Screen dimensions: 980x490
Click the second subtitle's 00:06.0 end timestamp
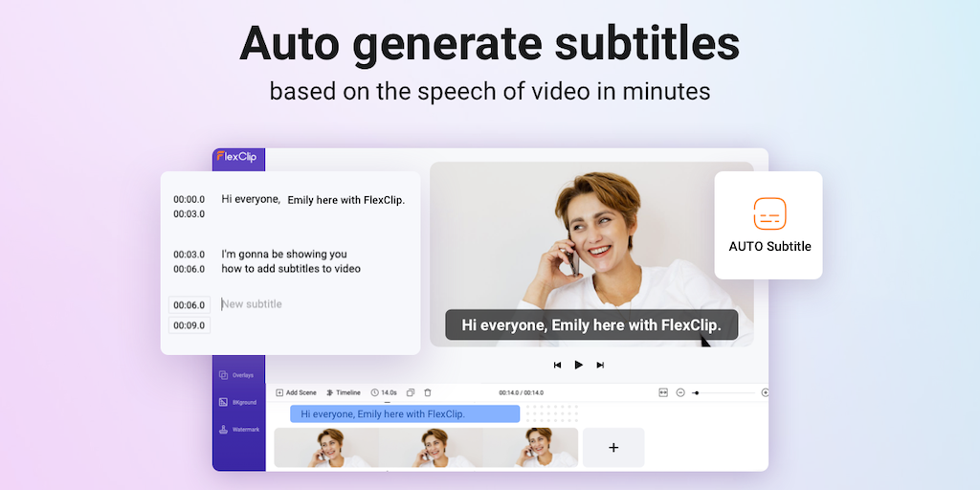(x=189, y=269)
